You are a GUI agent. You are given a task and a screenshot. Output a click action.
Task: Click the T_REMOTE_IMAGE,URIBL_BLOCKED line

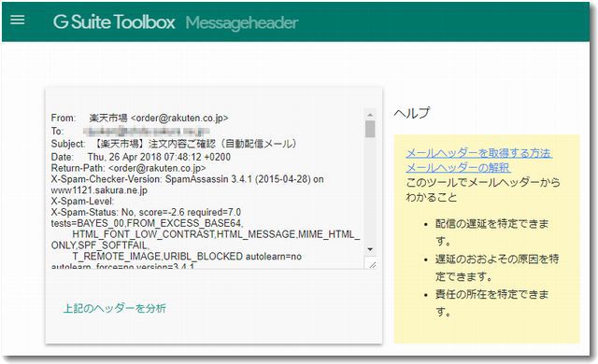pos(187,257)
